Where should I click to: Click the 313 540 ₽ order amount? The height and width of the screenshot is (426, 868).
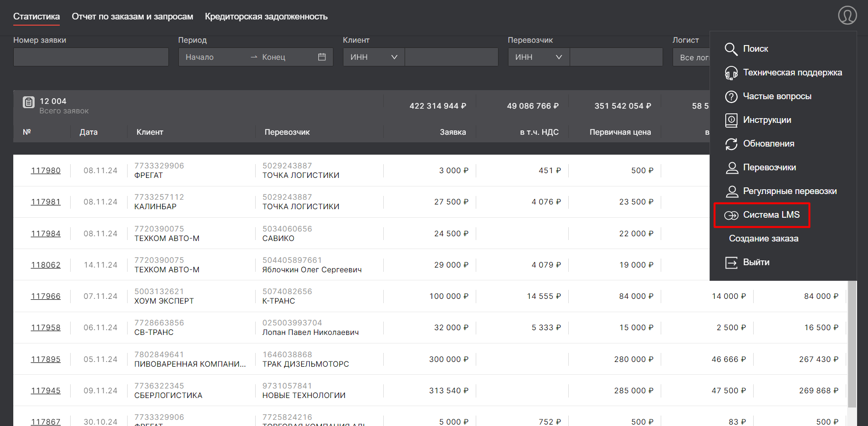point(449,390)
